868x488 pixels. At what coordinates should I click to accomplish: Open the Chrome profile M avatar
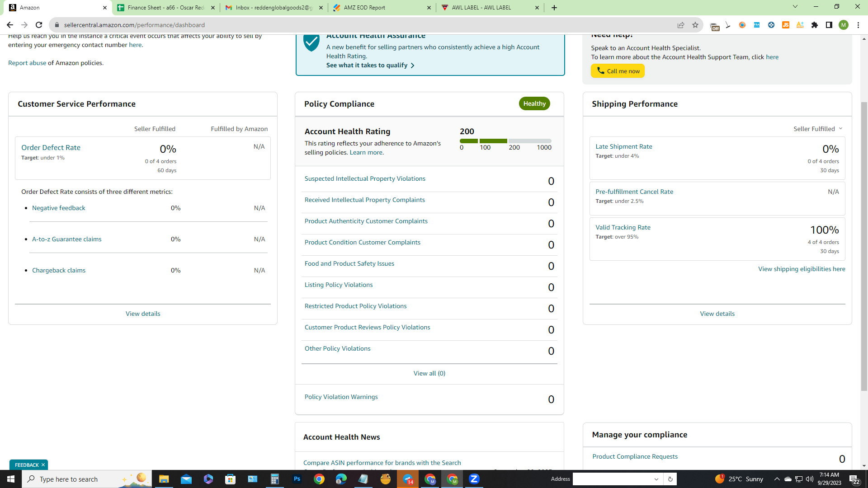coord(844,25)
